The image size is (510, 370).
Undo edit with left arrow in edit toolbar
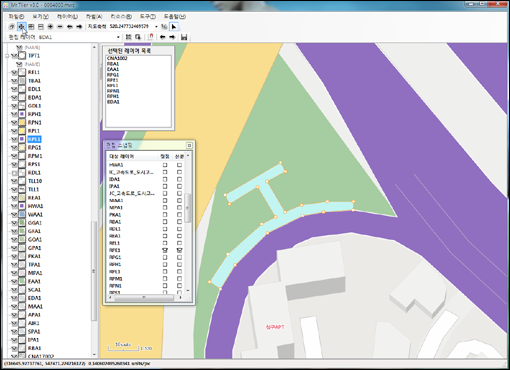(x=162, y=37)
